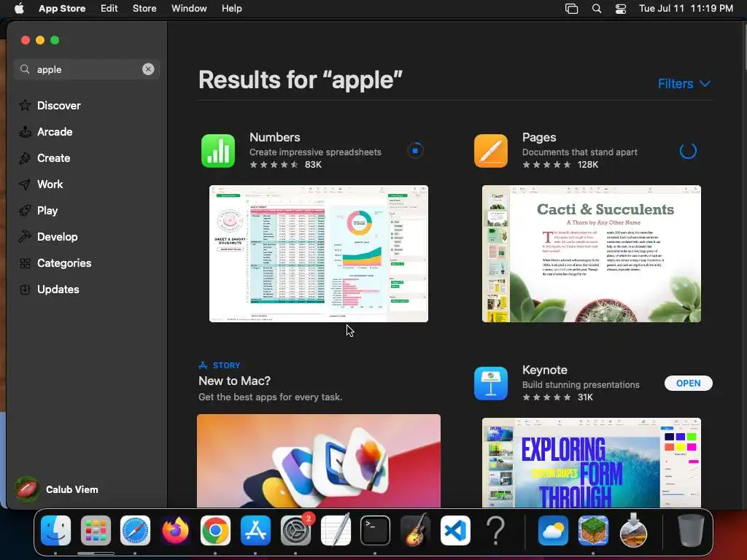Viewport: 747px width, 560px height.
Task: Open Control Center in menu bar
Action: (x=621, y=9)
